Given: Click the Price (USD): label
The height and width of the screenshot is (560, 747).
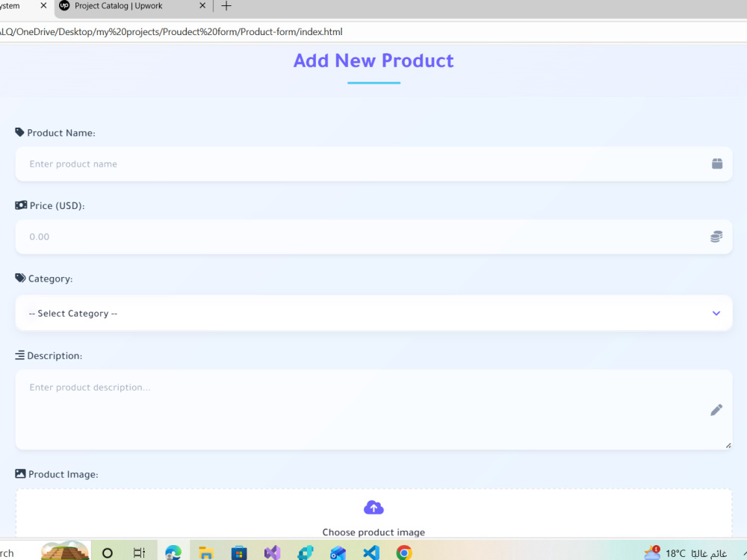Looking at the screenshot, I should 58,206.
